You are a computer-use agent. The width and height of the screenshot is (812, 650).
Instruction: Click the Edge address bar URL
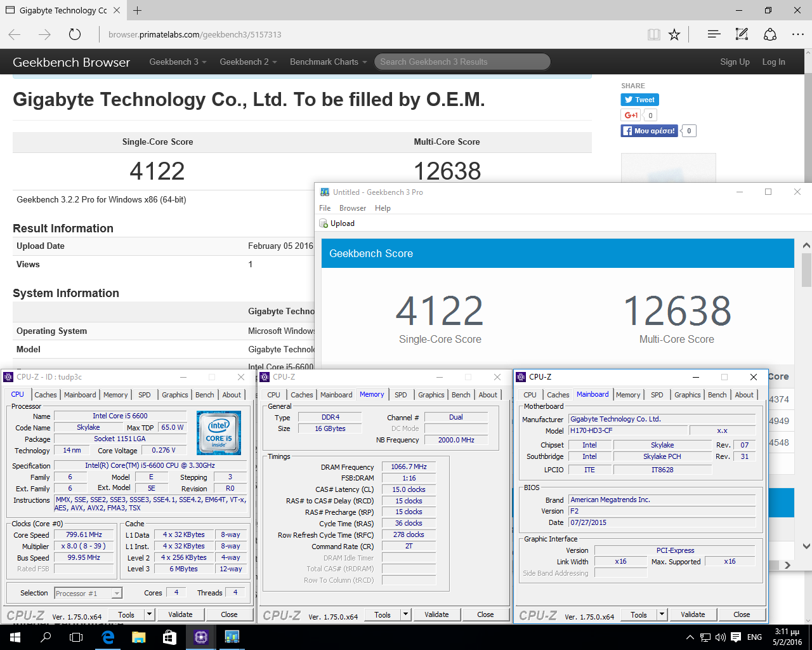(195, 34)
